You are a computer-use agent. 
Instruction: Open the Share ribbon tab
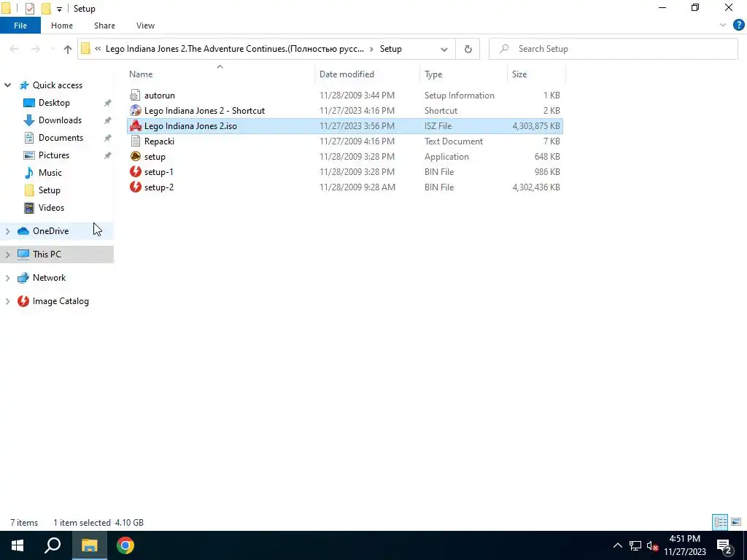point(104,26)
